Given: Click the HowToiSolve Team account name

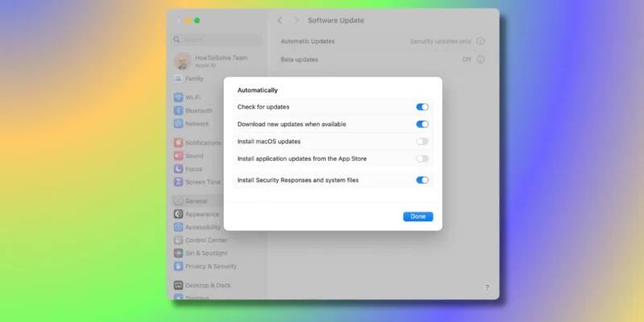Looking at the screenshot, I should [221, 58].
